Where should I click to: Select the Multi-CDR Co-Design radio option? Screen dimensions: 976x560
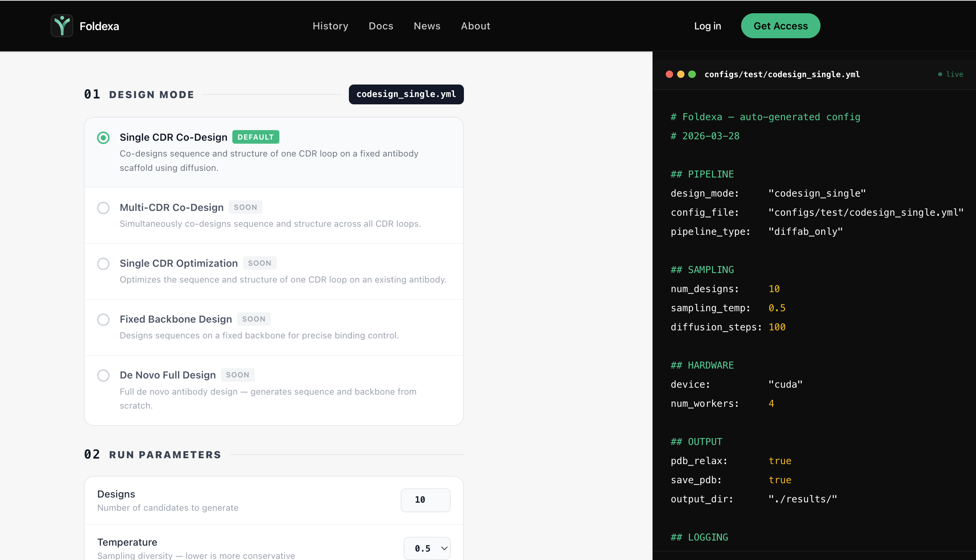pyautogui.click(x=103, y=208)
